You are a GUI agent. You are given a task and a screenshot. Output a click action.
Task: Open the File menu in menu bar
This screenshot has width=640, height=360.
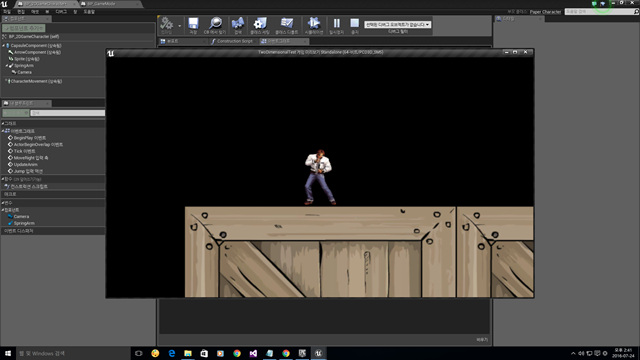7,12
